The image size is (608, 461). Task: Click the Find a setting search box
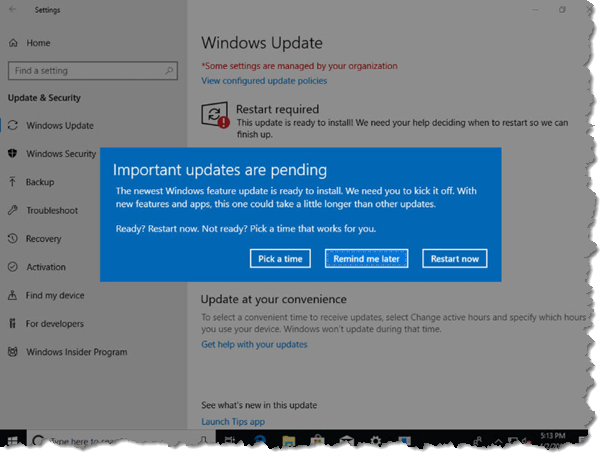93,71
